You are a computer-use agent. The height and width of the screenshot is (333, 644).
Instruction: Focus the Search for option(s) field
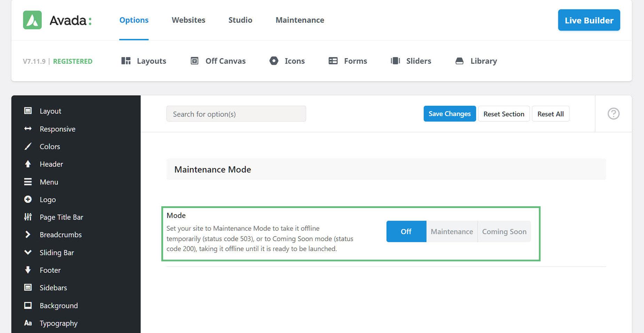pyautogui.click(x=236, y=114)
